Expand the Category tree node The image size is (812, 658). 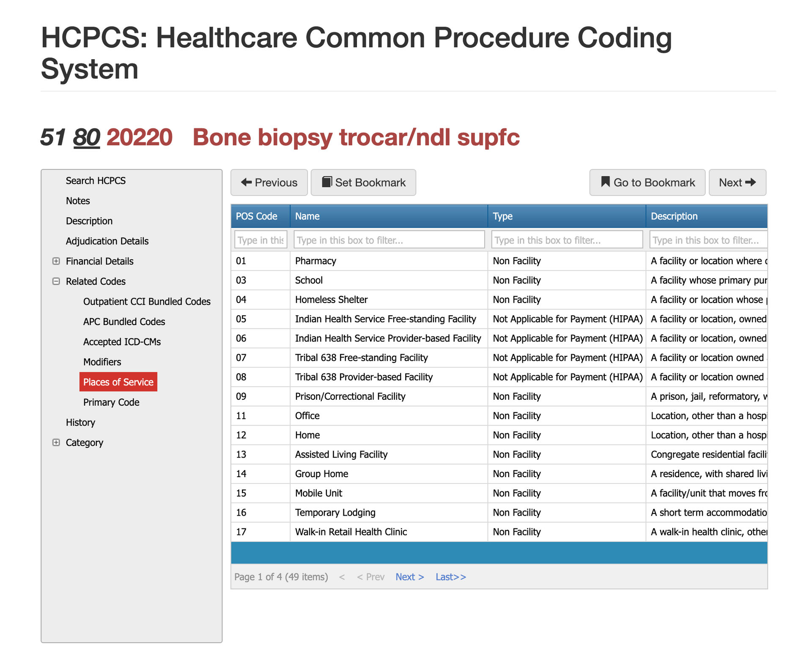(56, 442)
